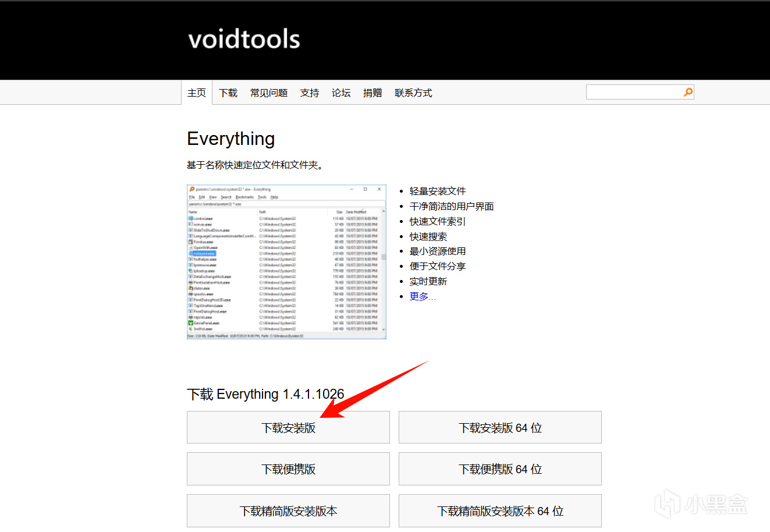This screenshot has width=770, height=532.
Task: Click the 最小资源使用 bullet text
Action: pyautogui.click(x=438, y=251)
